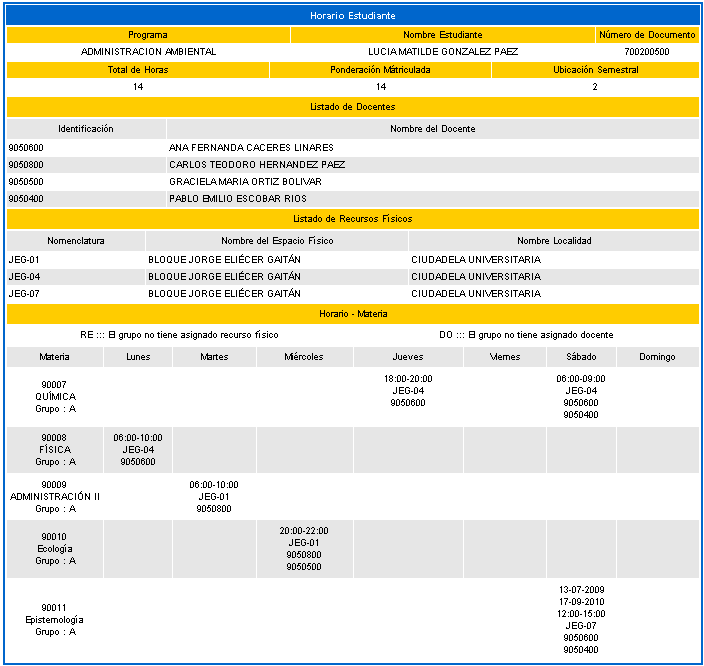Select document number 700200500
704x666 pixels.
click(x=647, y=52)
